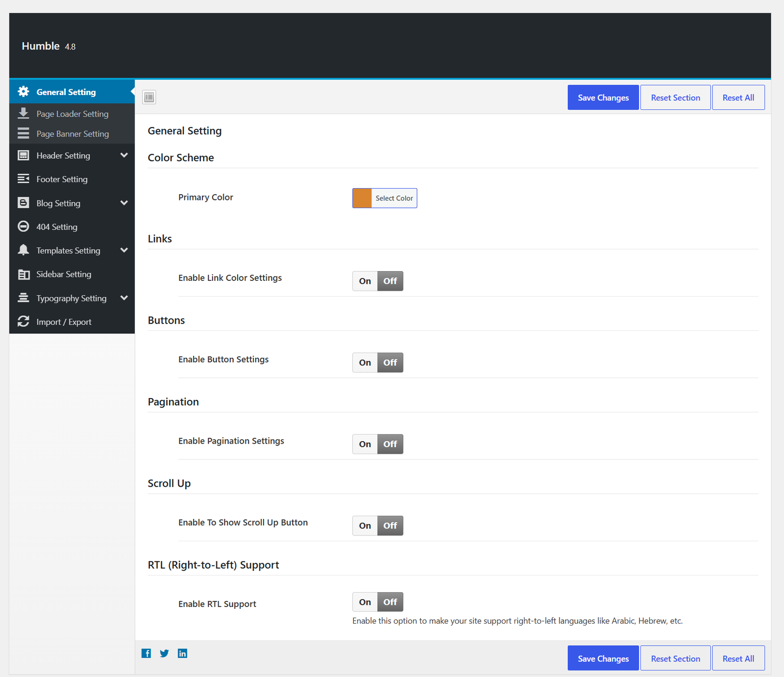The height and width of the screenshot is (677, 784).
Task: Open the Twitter icon link in footer
Action: (164, 653)
